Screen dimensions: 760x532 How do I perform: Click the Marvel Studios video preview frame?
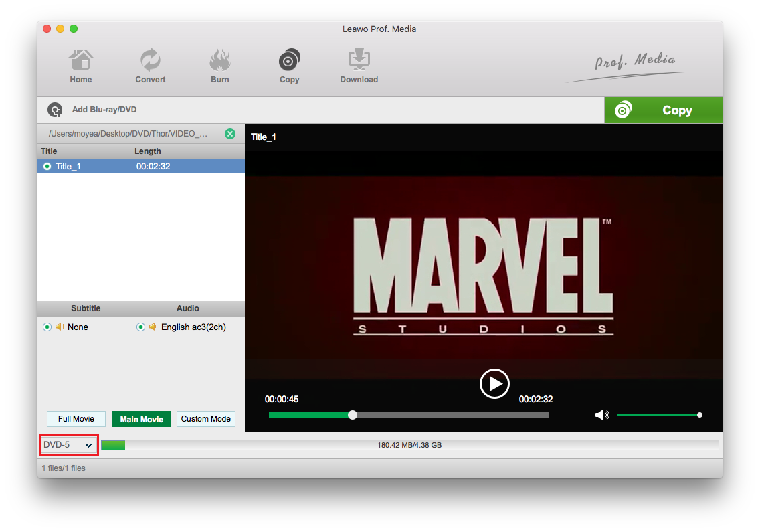point(484,264)
